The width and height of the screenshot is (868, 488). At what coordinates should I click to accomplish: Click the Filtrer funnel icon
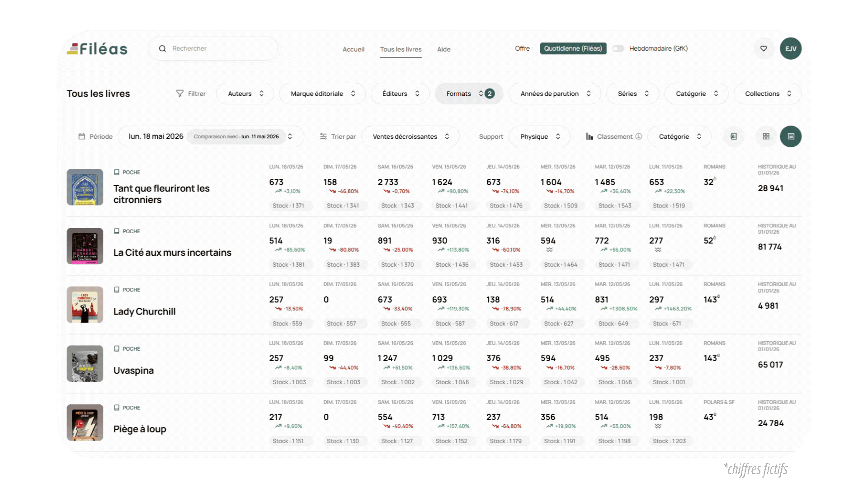(x=180, y=94)
